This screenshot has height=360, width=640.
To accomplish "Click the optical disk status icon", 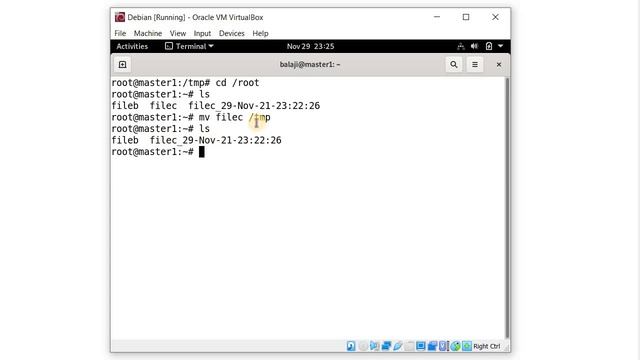I will (x=363, y=346).
